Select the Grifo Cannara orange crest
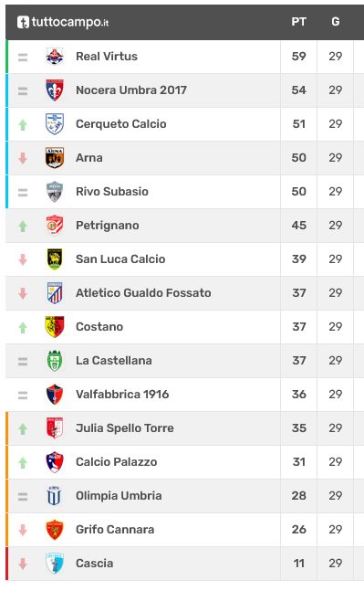This screenshot has height=591, width=364. point(55,529)
